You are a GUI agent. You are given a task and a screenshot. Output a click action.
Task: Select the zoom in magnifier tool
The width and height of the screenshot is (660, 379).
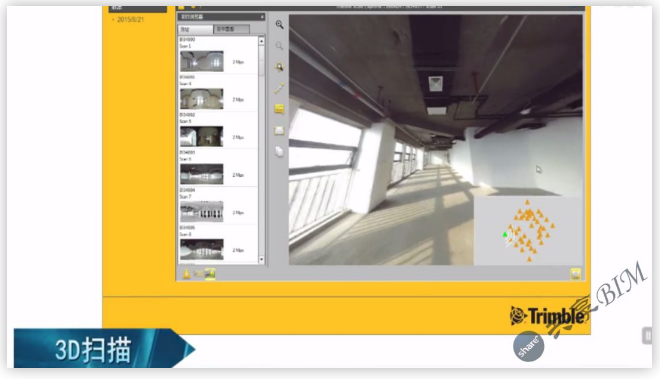pyautogui.click(x=279, y=24)
